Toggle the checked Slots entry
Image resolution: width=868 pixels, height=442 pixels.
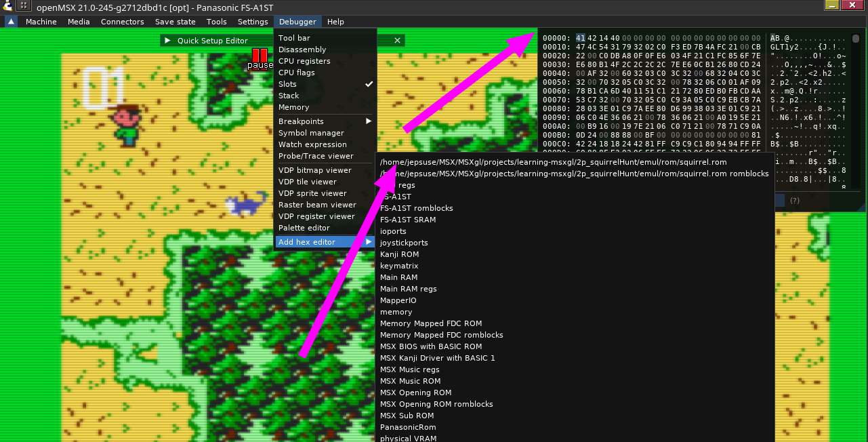pyautogui.click(x=325, y=84)
